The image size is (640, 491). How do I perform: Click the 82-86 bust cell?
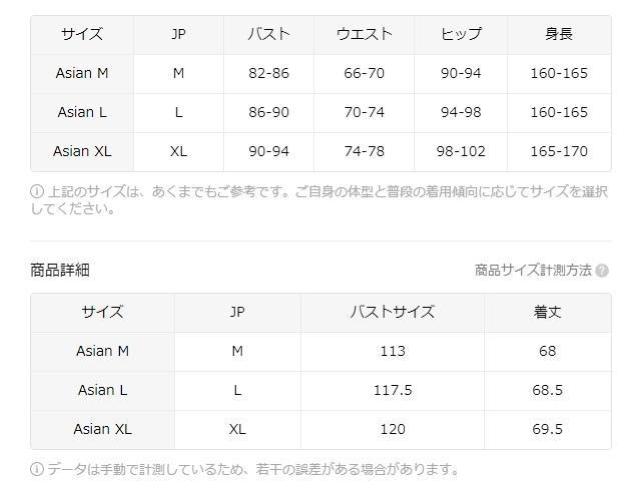(x=268, y=73)
